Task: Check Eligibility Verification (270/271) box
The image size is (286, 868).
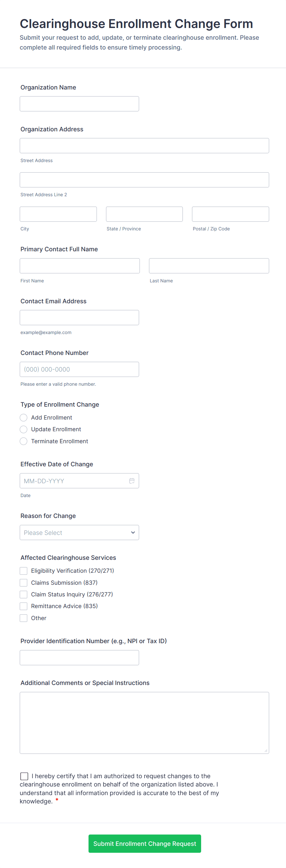Action: tap(24, 571)
